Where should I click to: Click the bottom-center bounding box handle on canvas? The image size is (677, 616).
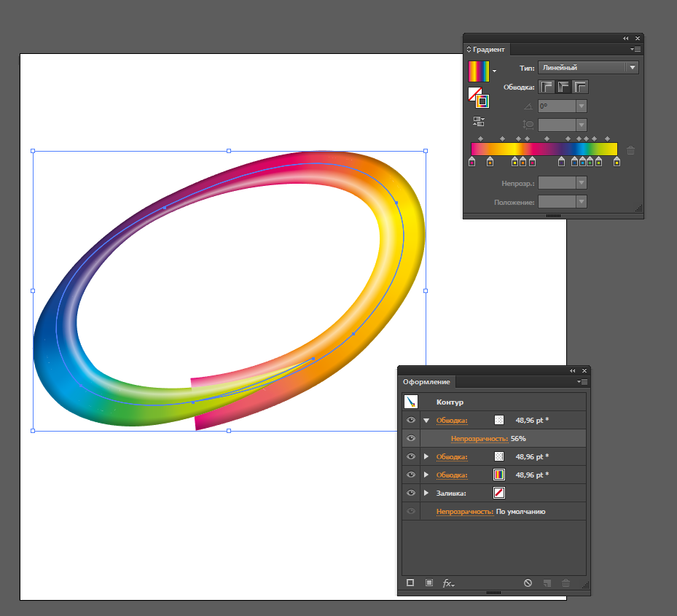click(229, 431)
